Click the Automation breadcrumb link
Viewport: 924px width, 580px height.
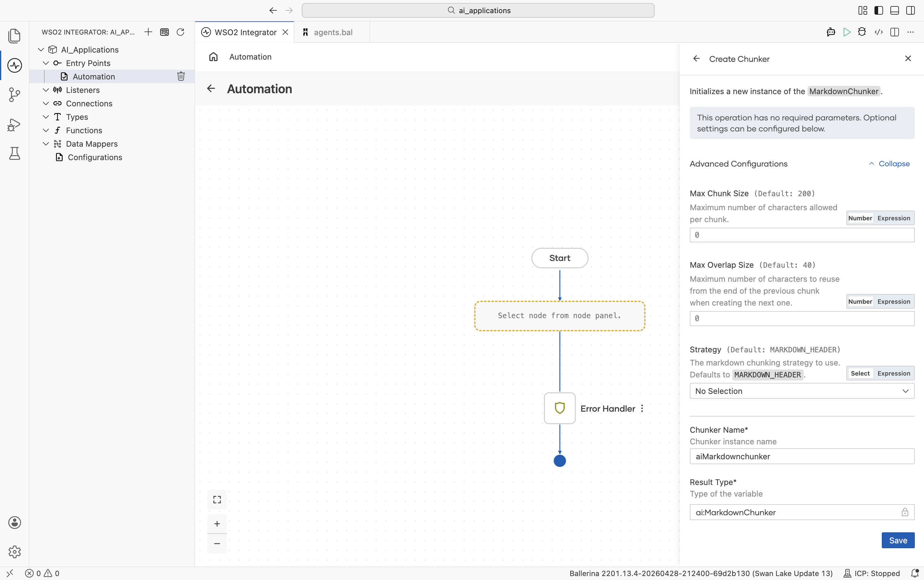pyautogui.click(x=250, y=57)
